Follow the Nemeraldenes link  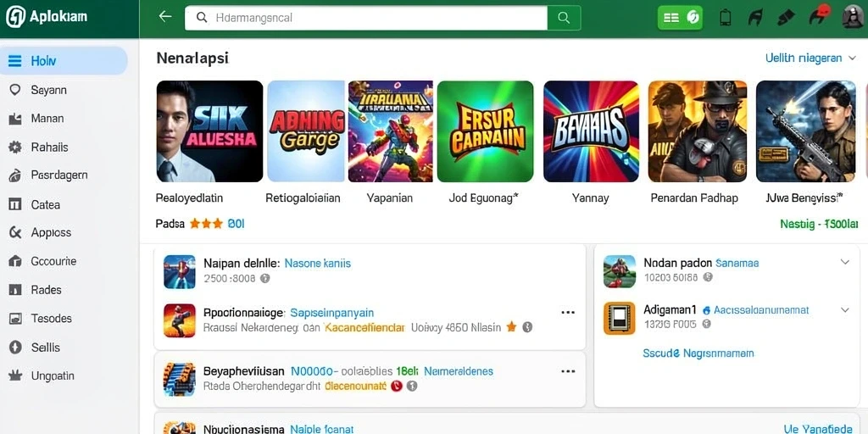point(459,371)
